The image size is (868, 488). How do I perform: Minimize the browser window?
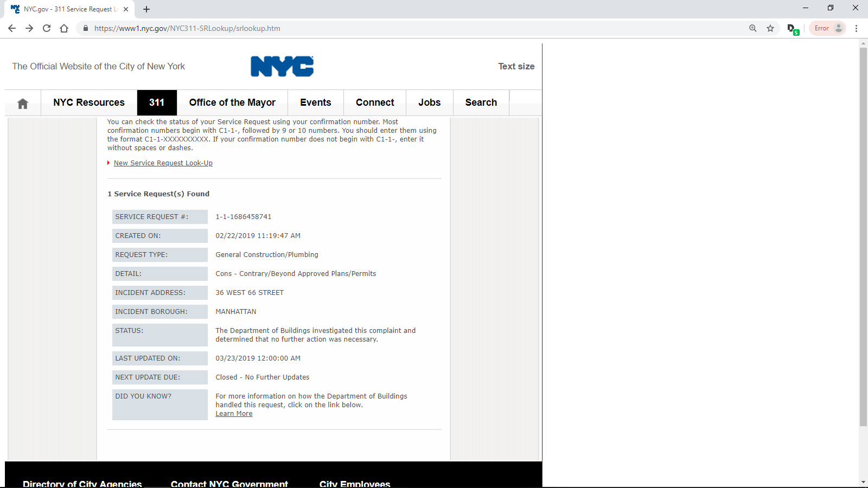point(806,8)
